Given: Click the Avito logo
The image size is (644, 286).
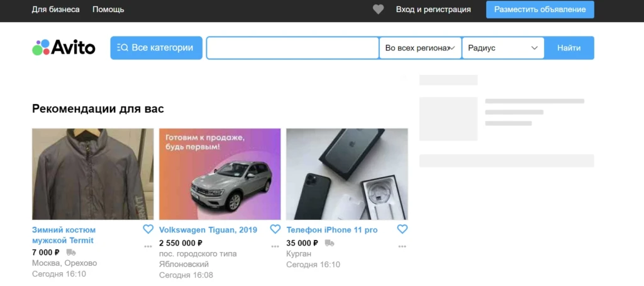Looking at the screenshot, I should 64,48.
